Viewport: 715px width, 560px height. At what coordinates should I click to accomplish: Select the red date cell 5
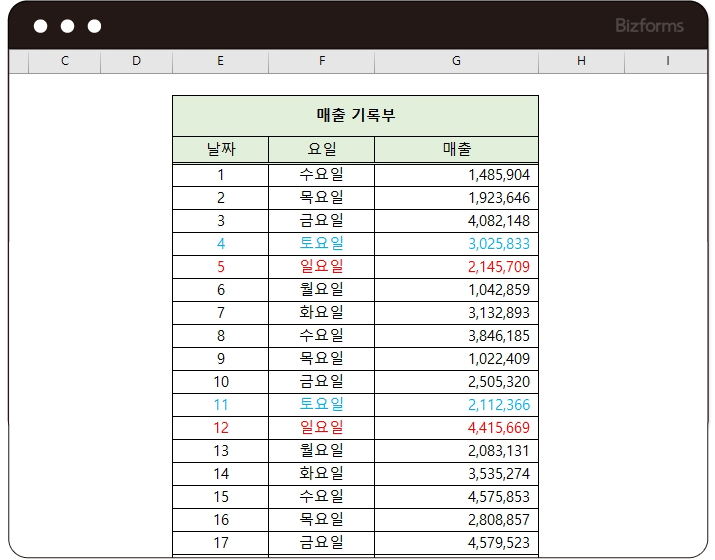pyautogui.click(x=221, y=267)
